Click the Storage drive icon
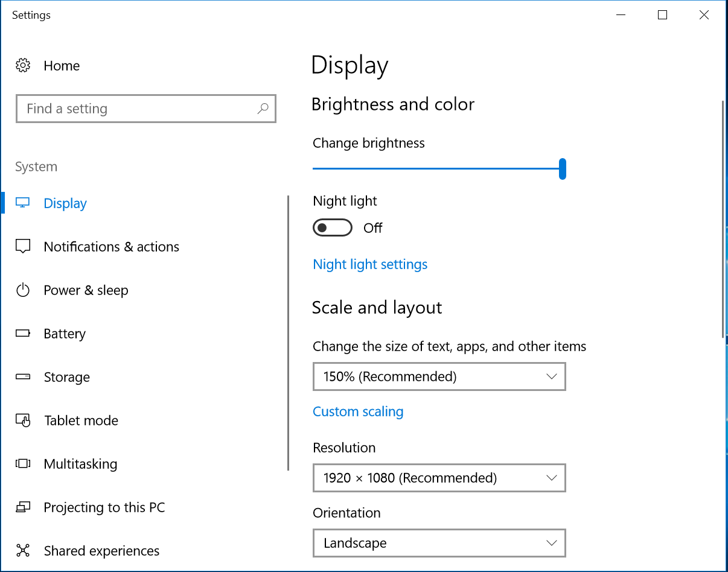Image resolution: width=728 pixels, height=572 pixels. 23,377
